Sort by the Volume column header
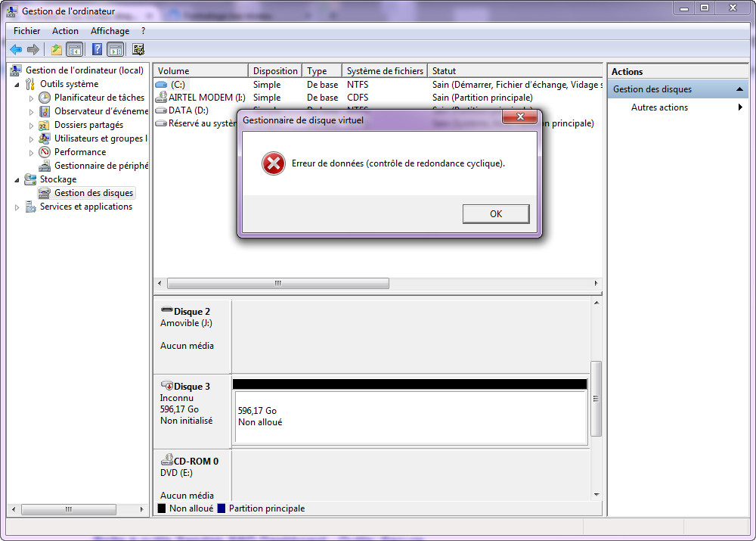This screenshot has height=541, width=756. point(200,71)
